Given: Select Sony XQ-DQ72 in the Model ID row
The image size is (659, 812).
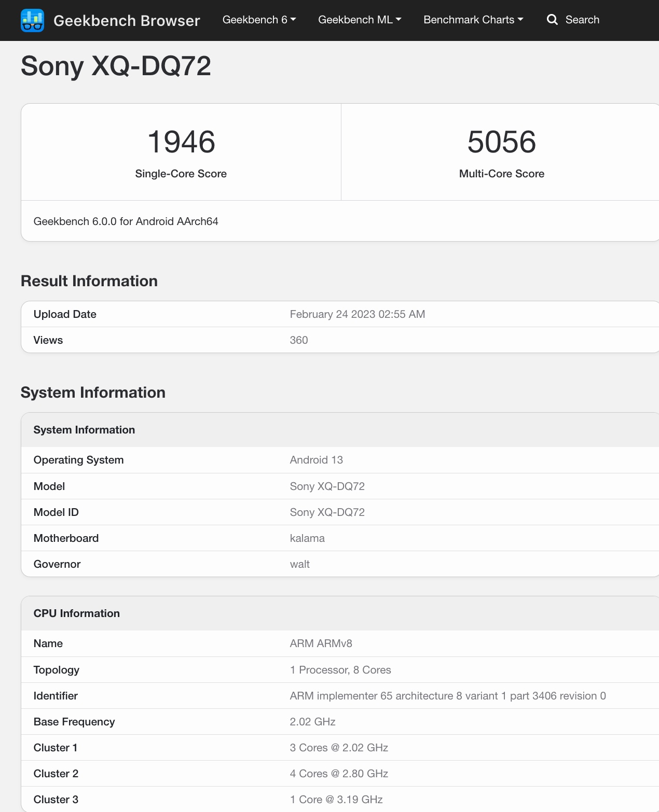Looking at the screenshot, I should (327, 512).
